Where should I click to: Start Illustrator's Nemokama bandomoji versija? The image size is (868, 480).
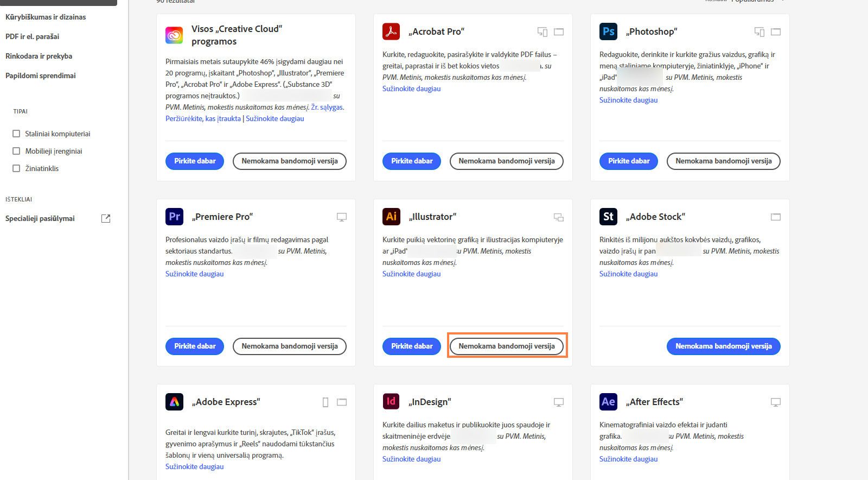[x=507, y=346]
